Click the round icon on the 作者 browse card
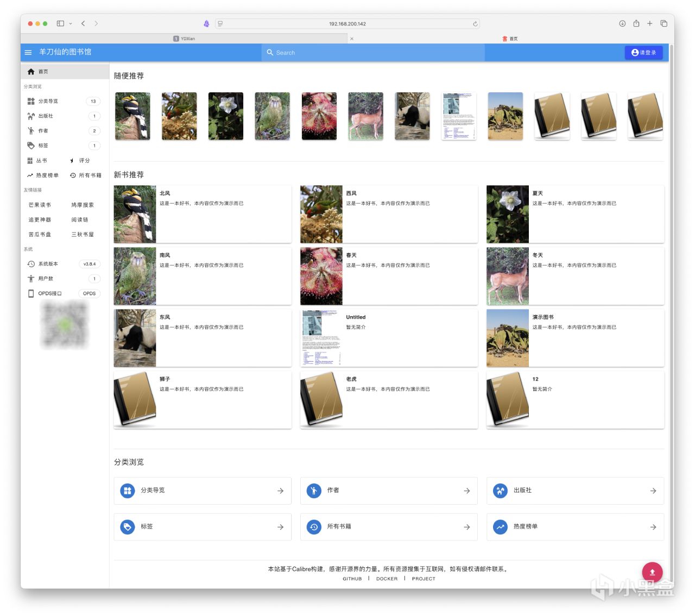The image size is (695, 616). click(314, 491)
